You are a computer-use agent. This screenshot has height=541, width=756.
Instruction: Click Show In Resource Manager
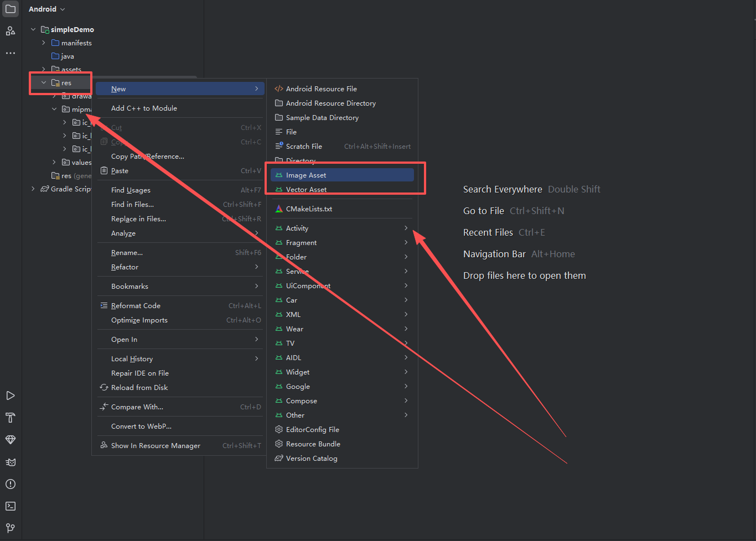click(156, 446)
